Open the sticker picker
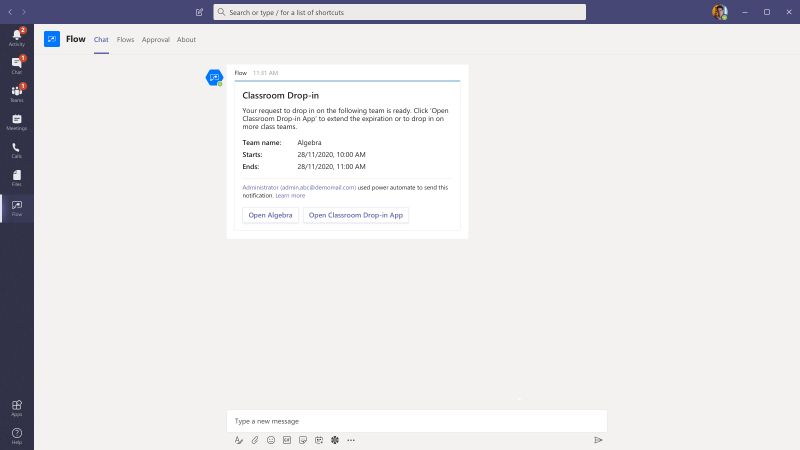 tap(303, 440)
